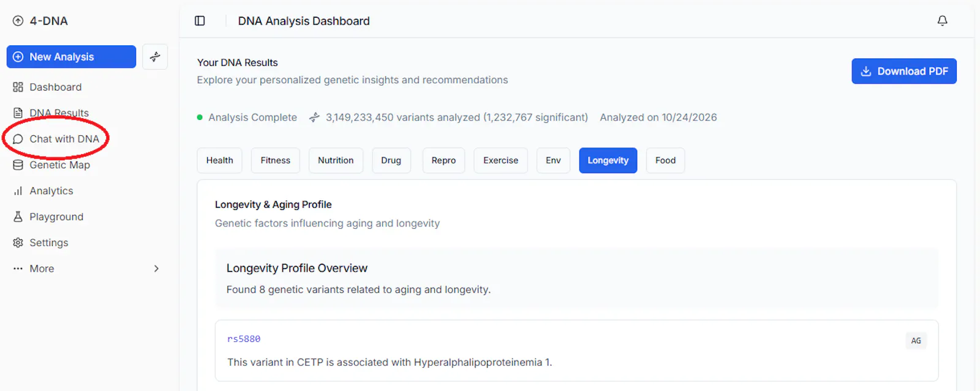Click the sparkle icon beside variants analyzed
The image size is (980, 391).
point(314,117)
